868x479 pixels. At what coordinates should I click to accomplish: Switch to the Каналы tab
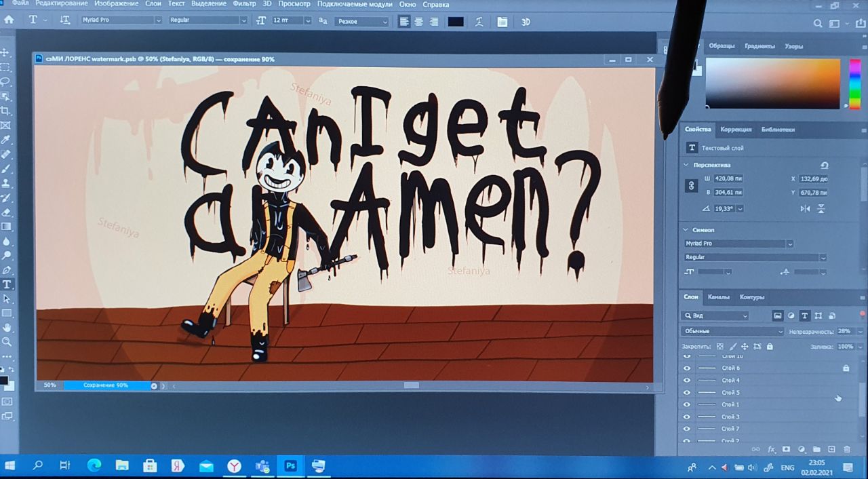[718, 297]
